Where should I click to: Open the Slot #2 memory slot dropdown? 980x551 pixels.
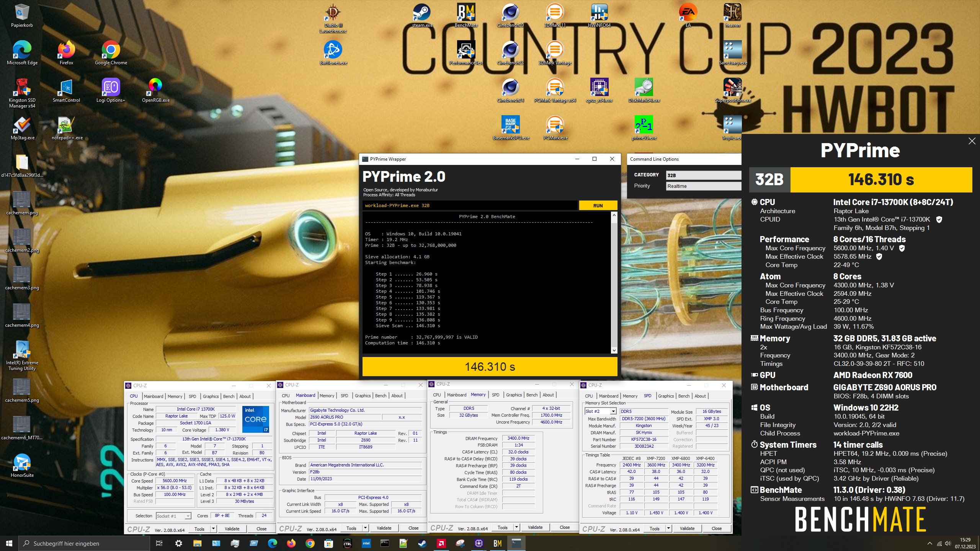pyautogui.click(x=600, y=411)
